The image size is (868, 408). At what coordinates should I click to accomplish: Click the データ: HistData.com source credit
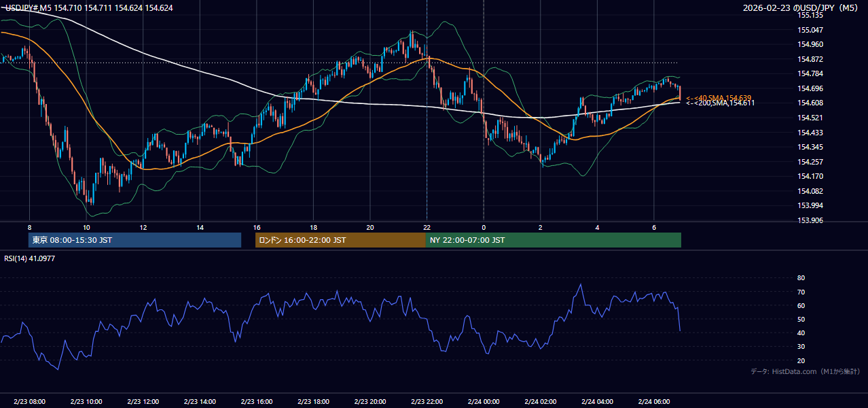point(805,371)
